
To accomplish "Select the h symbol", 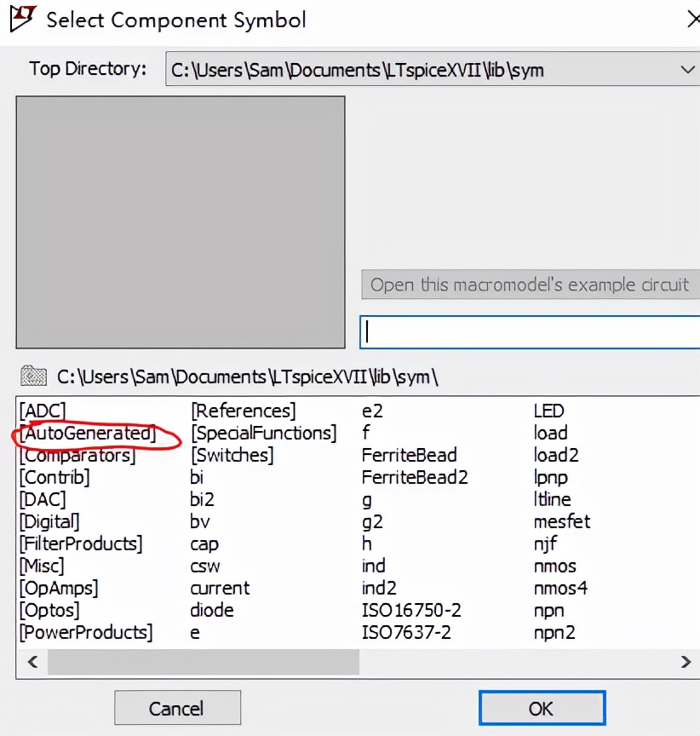I will click(367, 543).
